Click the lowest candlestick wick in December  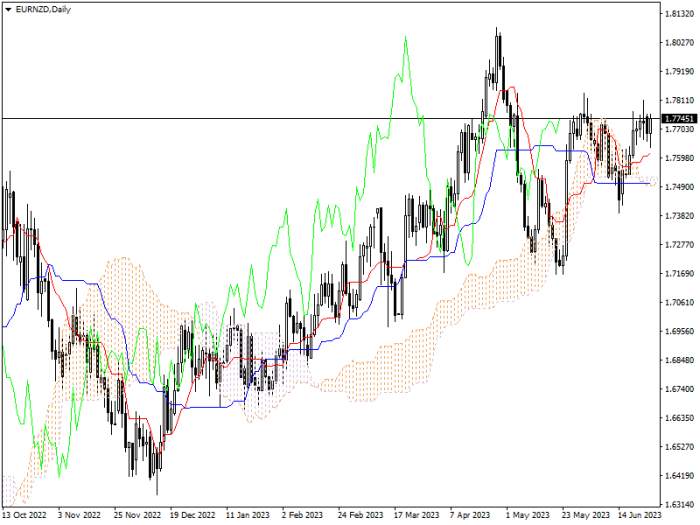click(x=157, y=480)
